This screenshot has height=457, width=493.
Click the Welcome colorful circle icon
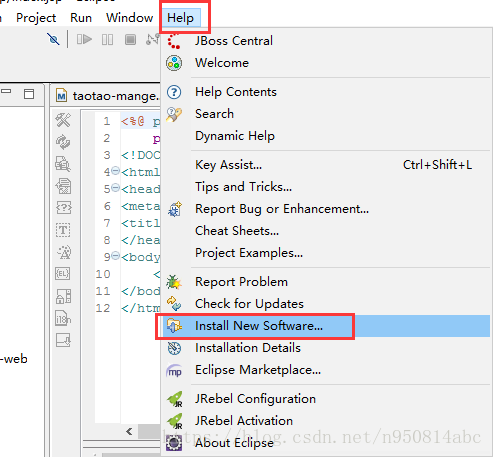pyautogui.click(x=174, y=63)
